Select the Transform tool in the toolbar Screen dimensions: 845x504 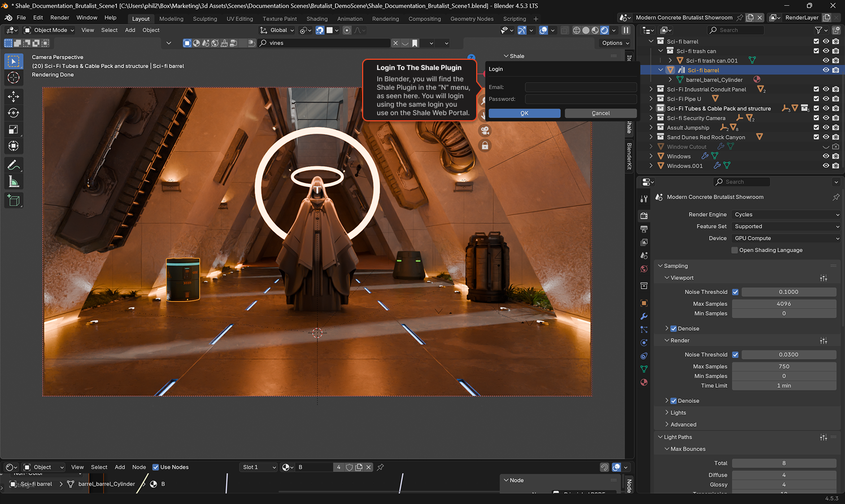tap(14, 146)
